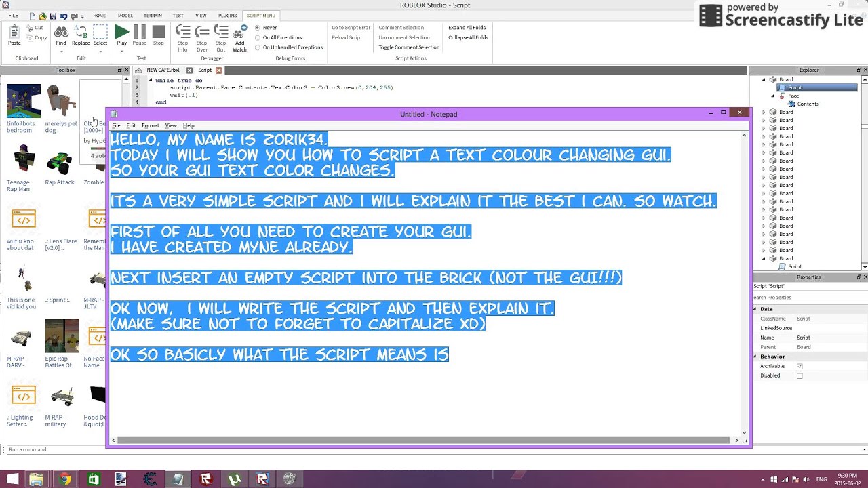Select the highlighted Script in Explorer

pyautogui.click(x=817, y=87)
